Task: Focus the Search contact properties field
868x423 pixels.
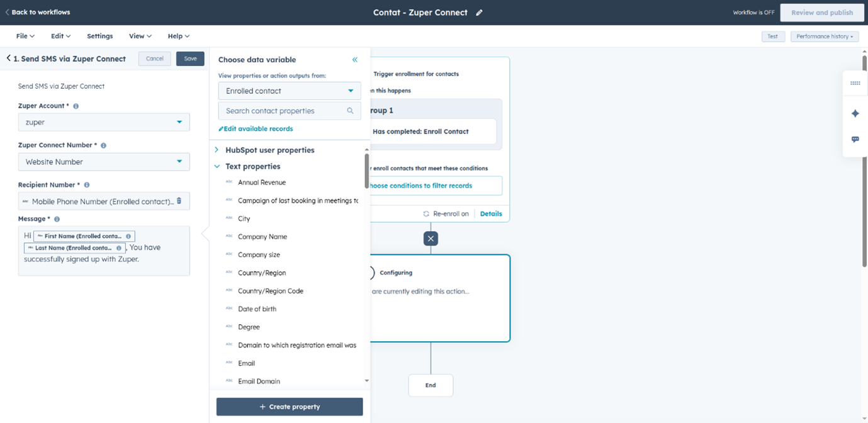Action: coord(290,111)
